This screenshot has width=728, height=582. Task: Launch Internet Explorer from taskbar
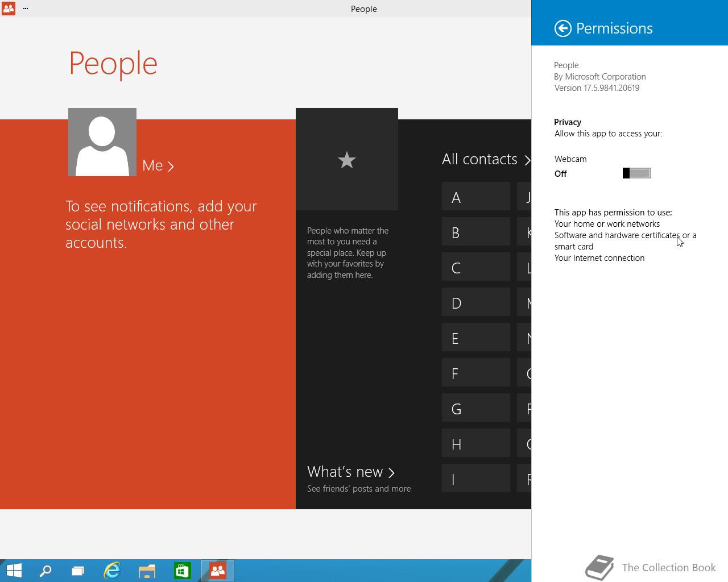pyautogui.click(x=112, y=571)
